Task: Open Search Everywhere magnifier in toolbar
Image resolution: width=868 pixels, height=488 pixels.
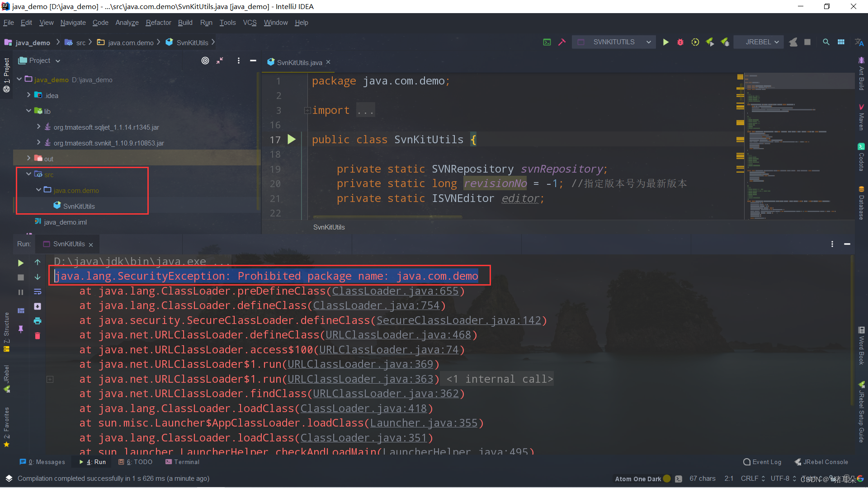Action: (x=826, y=42)
